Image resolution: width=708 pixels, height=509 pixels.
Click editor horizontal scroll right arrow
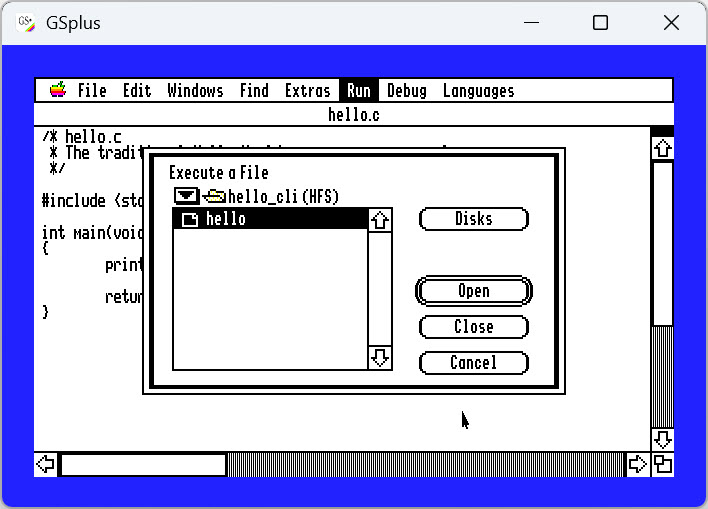pyautogui.click(x=637, y=464)
